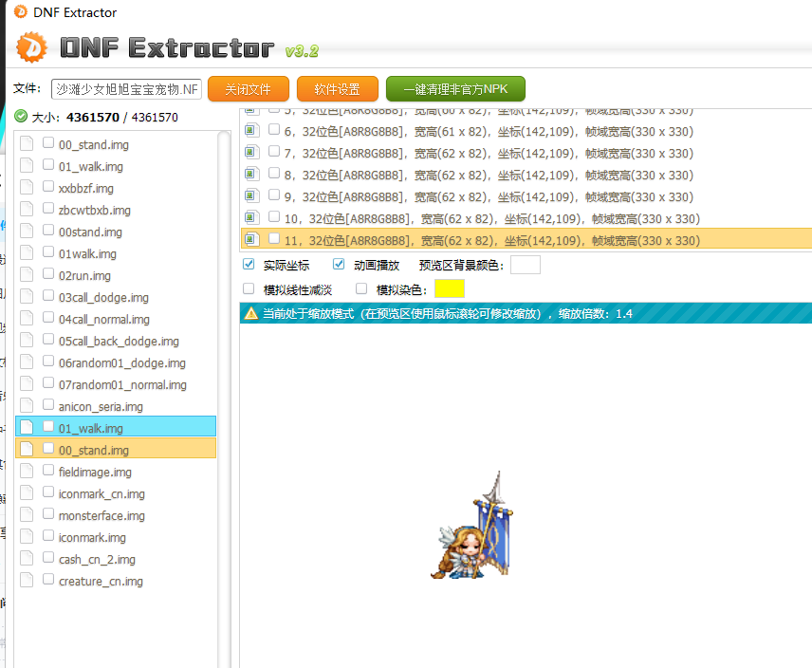Select 07random01_normal.img in file list
Image resolution: width=812 pixels, height=668 pixels.
tap(122, 384)
